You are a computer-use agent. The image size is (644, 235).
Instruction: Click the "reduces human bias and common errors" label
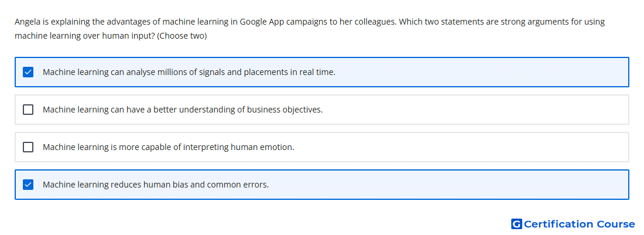[x=156, y=185]
